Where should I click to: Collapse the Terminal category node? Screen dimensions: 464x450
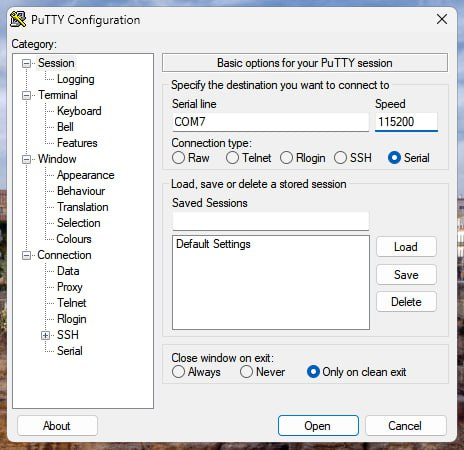tap(26, 95)
